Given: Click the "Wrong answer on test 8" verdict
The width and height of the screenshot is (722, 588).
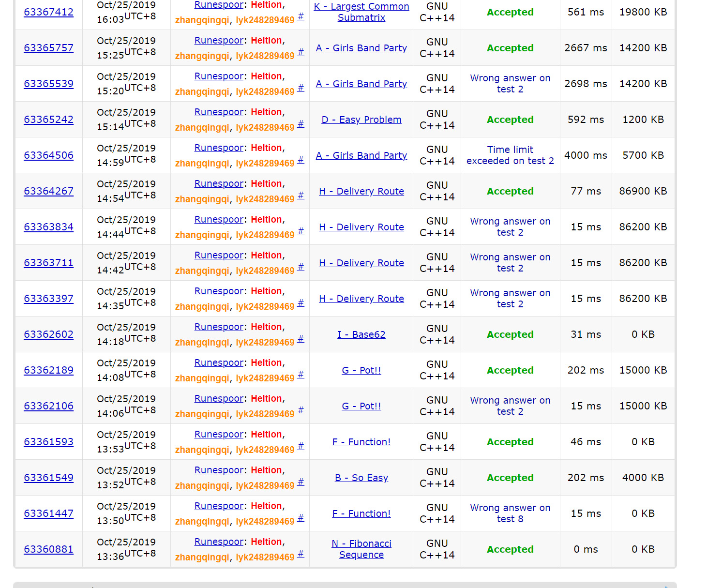Looking at the screenshot, I should click(x=510, y=513).
